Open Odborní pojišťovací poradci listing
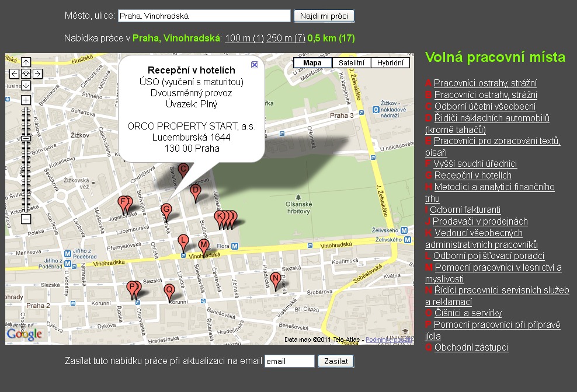Image resolution: width=577 pixels, height=392 pixels. 489,256
